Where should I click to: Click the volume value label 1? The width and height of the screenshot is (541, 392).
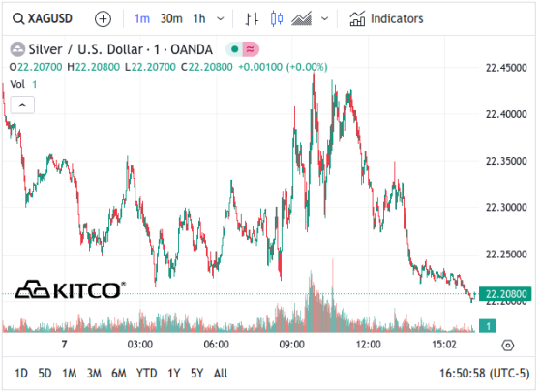488,326
